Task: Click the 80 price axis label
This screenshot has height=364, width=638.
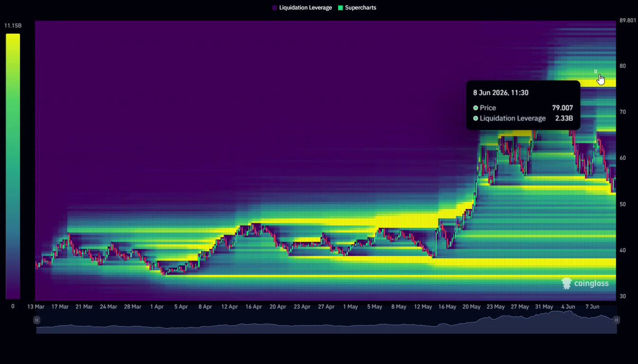Action: [623, 66]
